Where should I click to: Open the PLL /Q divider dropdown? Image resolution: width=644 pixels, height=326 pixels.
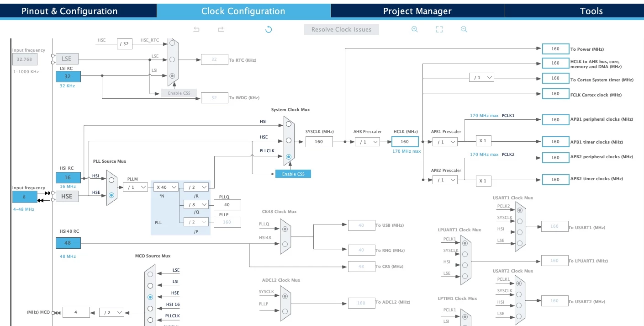point(196,205)
